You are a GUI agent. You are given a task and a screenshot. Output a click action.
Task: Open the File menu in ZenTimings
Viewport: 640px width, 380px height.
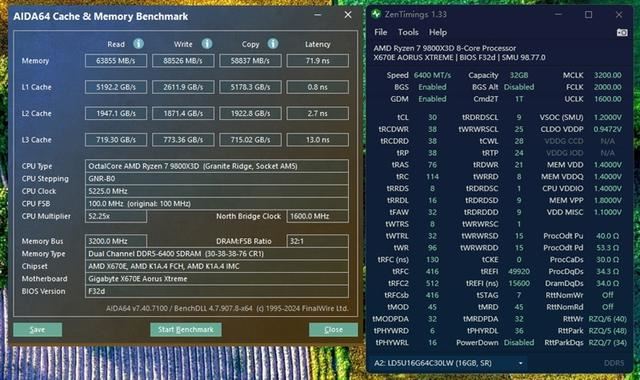coord(380,32)
